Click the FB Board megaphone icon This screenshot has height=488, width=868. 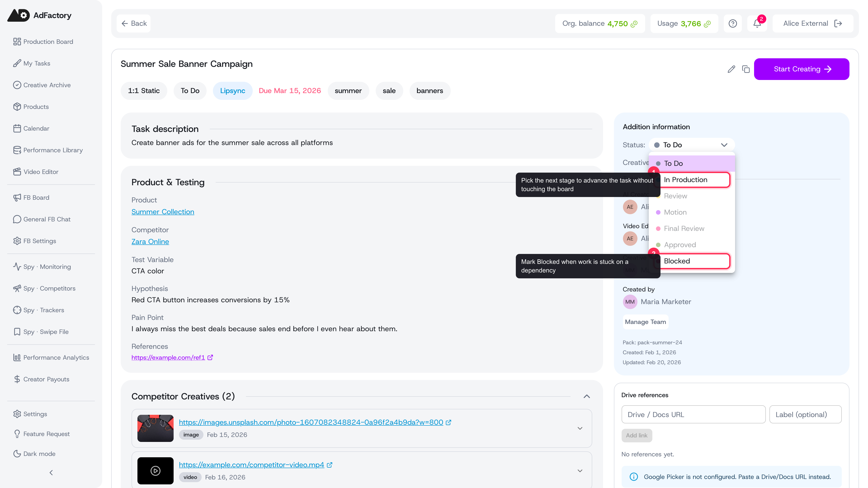(x=17, y=197)
